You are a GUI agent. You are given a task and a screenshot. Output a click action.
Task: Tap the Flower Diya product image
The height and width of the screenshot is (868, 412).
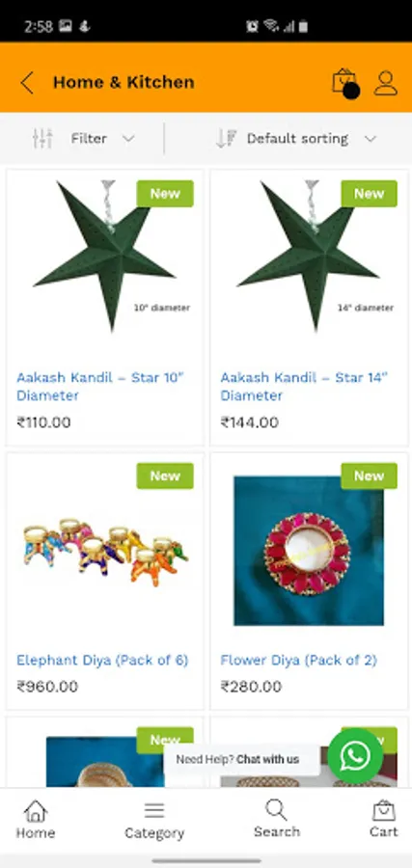309,551
